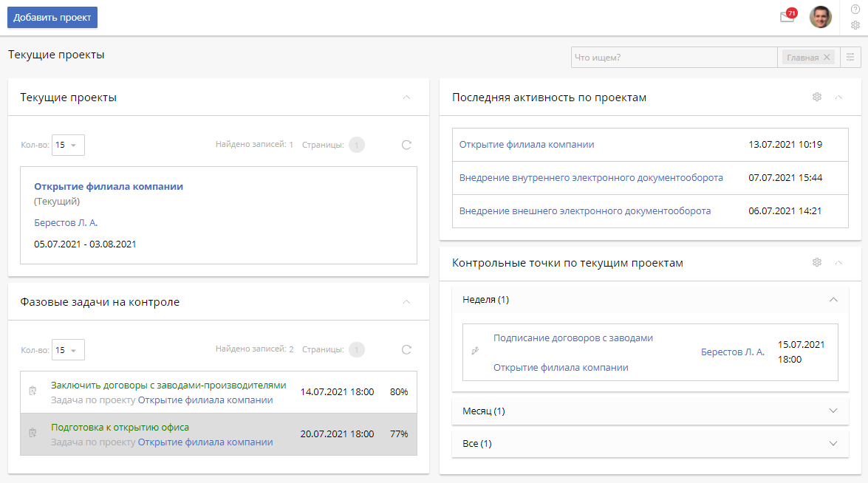The image size is (868, 483).
Task: Open task Подготовка к открытию офиса
Action: pyautogui.click(x=120, y=428)
